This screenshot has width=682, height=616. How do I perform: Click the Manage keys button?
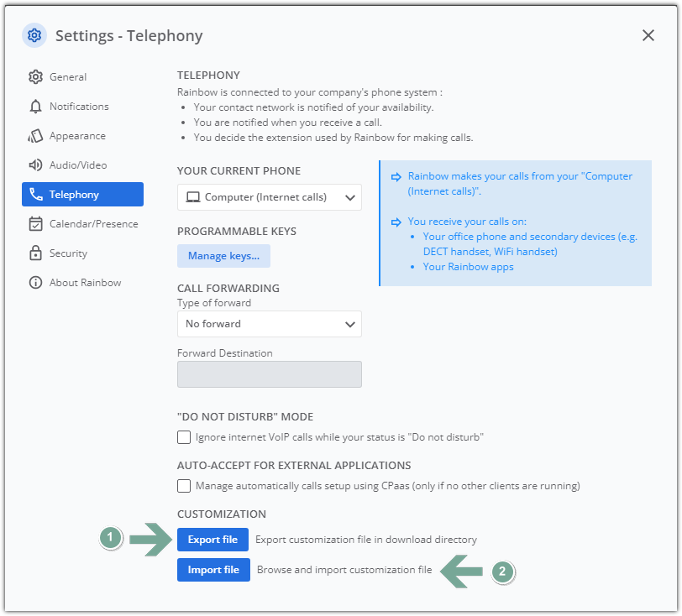pyautogui.click(x=223, y=256)
